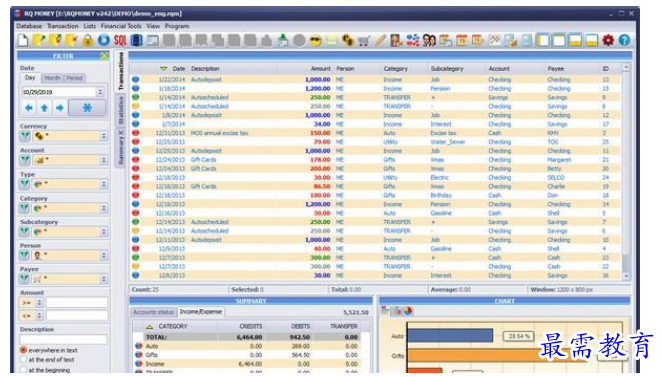This screenshot has width=662, height=377.
Task: Open the Database menu
Action: (x=29, y=26)
